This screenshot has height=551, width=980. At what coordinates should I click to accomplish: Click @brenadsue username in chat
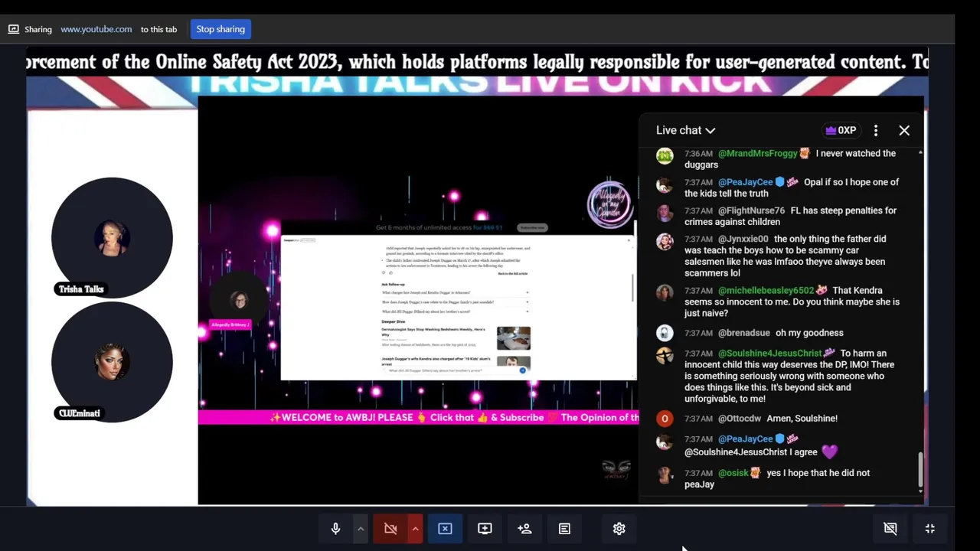pyautogui.click(x=743, y=333)
